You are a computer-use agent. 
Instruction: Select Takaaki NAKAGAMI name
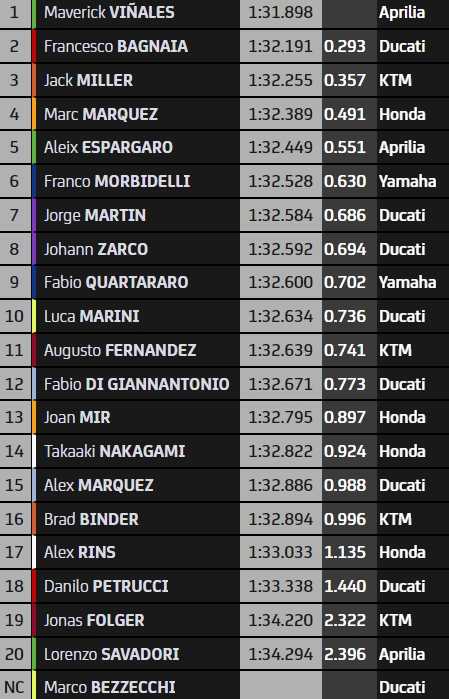click(114, 451)
